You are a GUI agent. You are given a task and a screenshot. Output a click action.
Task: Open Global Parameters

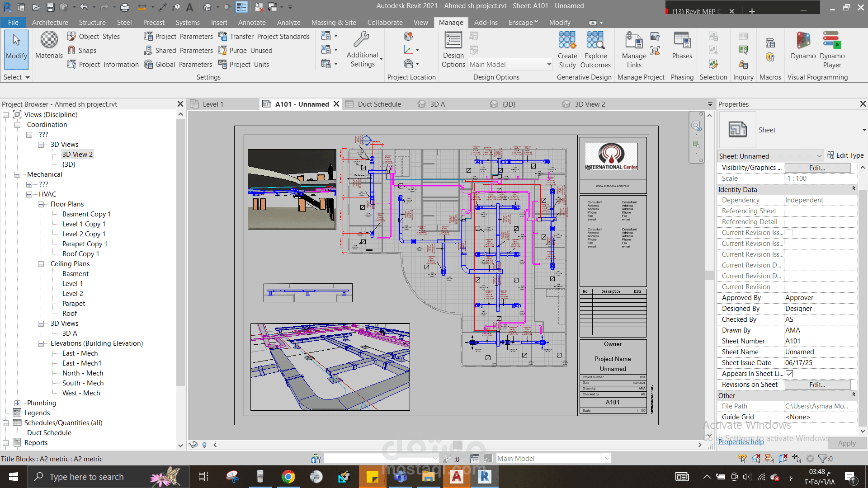(178, 64)
